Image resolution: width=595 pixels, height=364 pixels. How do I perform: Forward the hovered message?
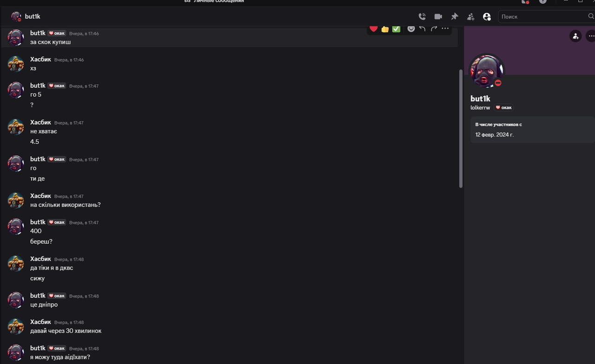[434, 29]
